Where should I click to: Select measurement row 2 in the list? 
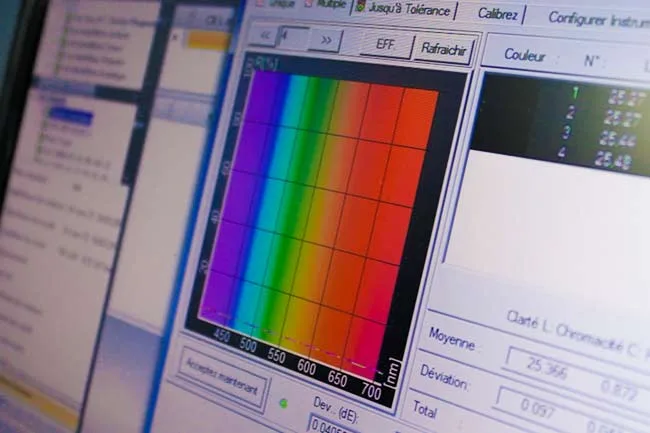(568, 114)
